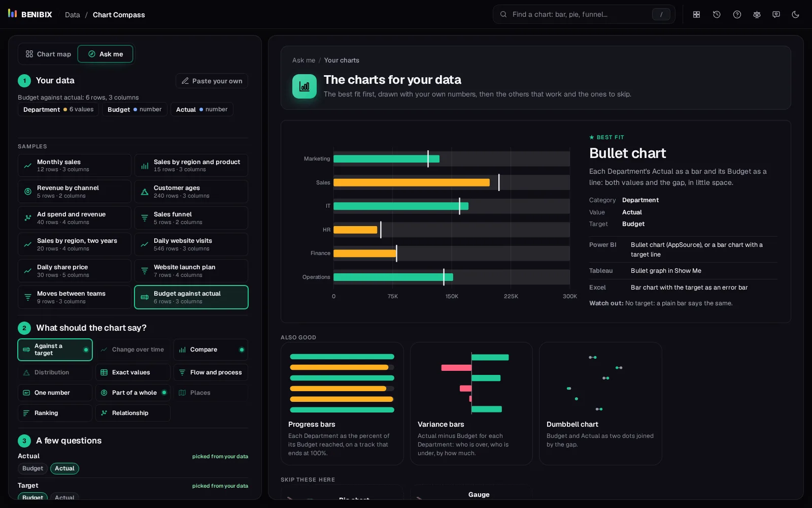
Task: Choose Places intent
Action: coord(211,393)
